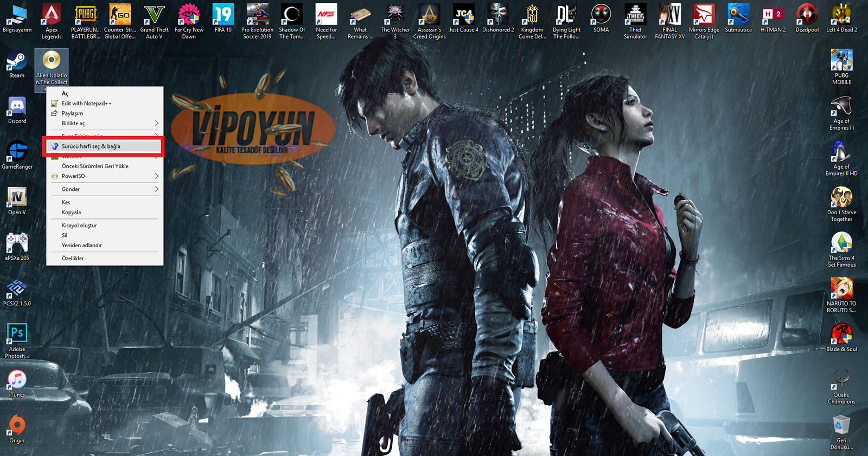868x456 pixels.
Task: Click the Thief Simulator shortcut
Action: coord(635,22)
